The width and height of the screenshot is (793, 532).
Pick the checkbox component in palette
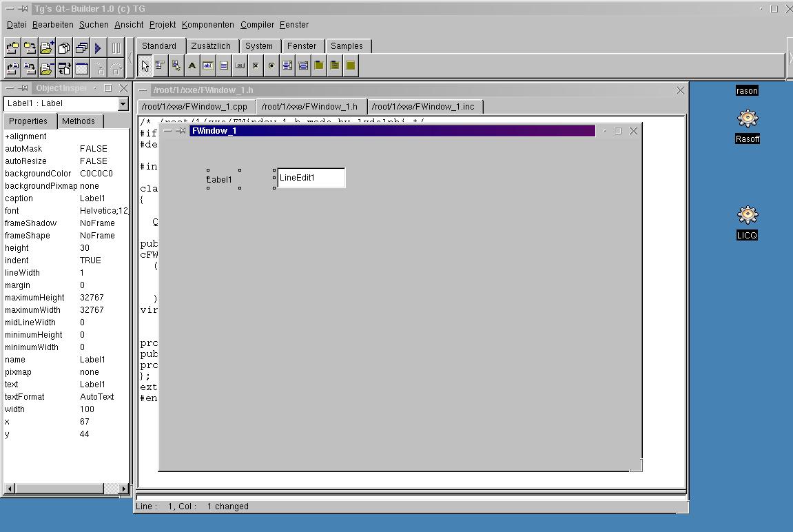click(x=256, y=66)
